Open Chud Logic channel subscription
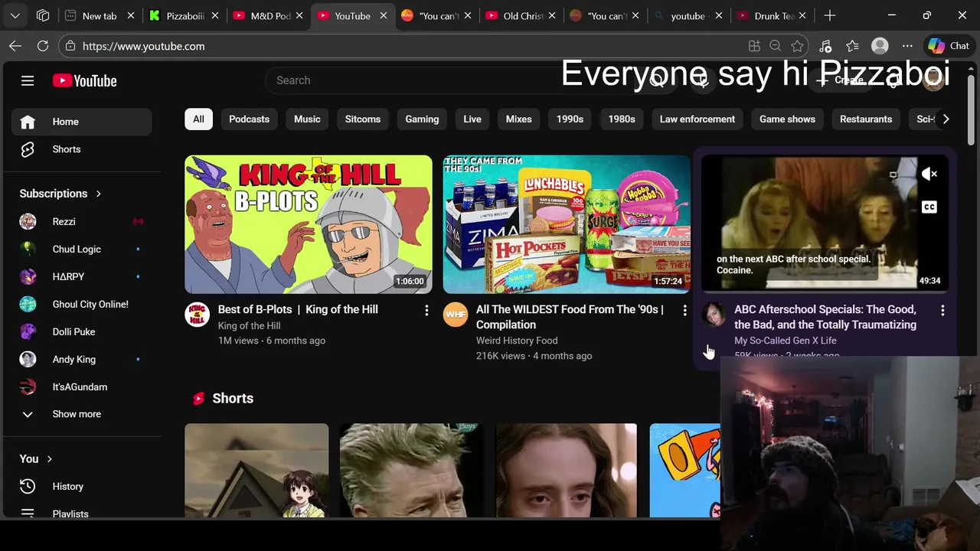Screen dimensions: 980x551 tap(81, 249)
